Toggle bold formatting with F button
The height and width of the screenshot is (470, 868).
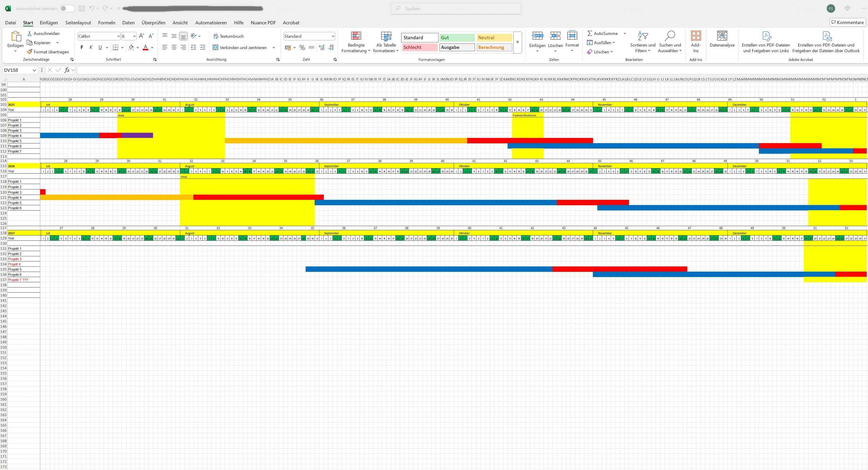[82, 47]
